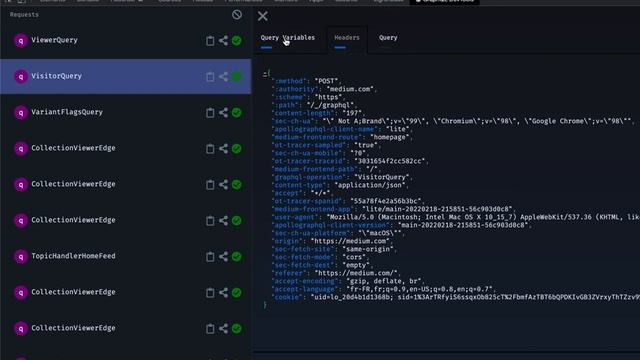Click the "55a78f4e2a56b3bc" span id value

pos(386,201)
